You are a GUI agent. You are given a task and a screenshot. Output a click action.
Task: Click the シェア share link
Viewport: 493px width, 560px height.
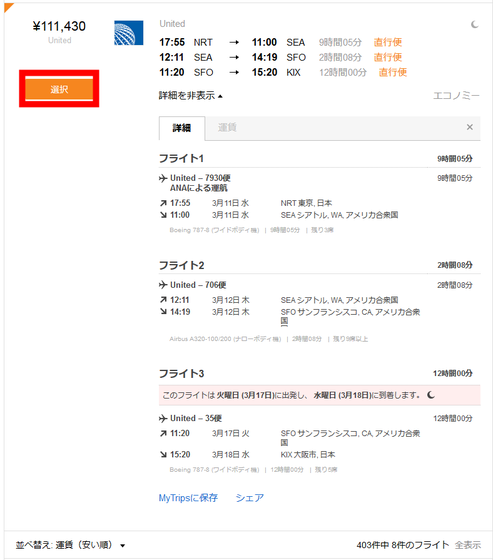pyautogui.click(x=250, y=498)
